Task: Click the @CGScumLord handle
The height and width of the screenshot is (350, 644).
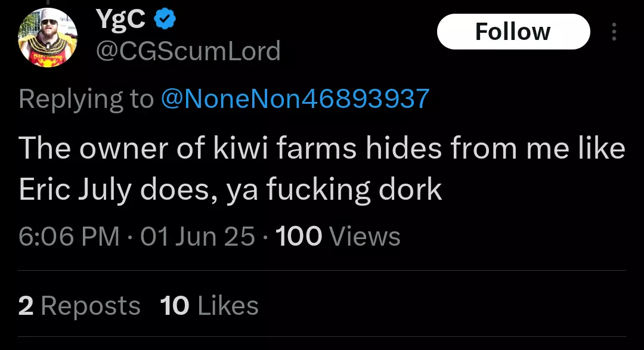Action: click(188, 51)
